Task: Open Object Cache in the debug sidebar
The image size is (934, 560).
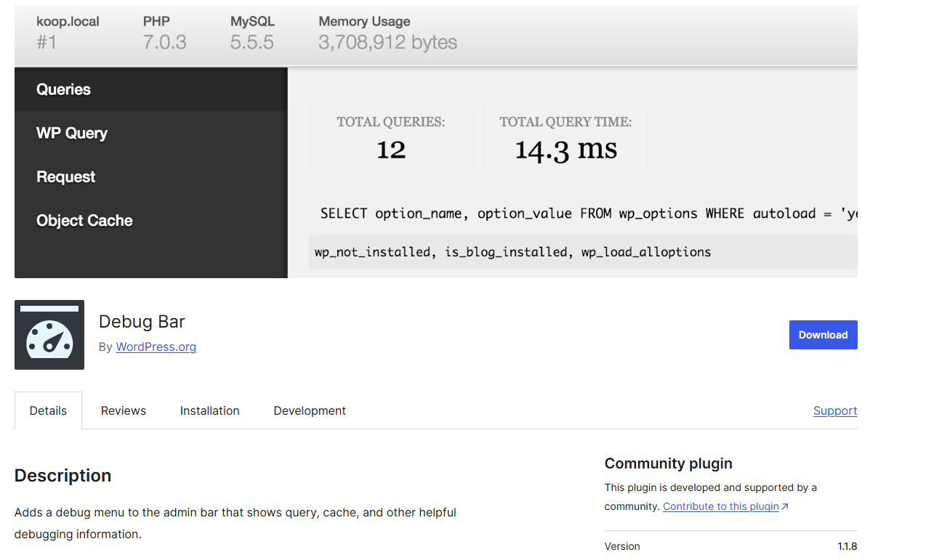Action: click(x=84, y=221)
